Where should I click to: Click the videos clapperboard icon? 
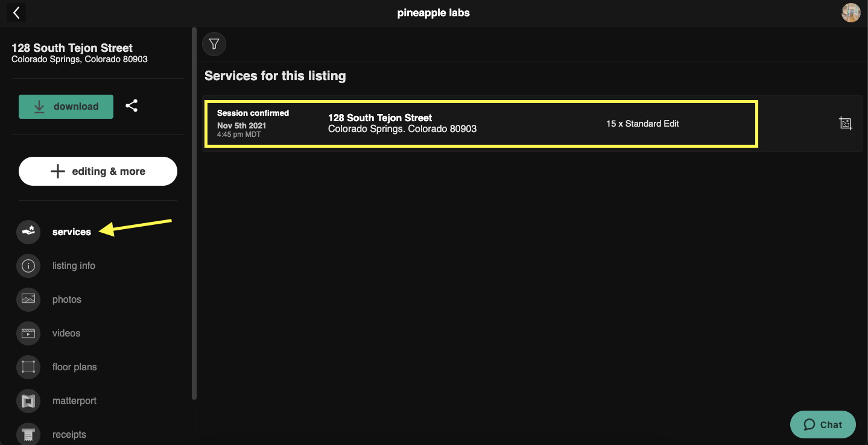[x=28, y=333]
